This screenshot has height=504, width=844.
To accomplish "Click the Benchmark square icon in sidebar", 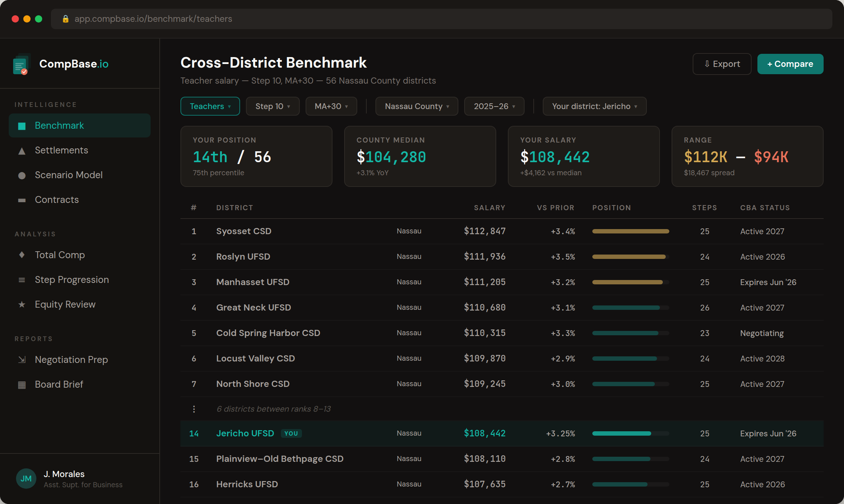I will click(22, 126).
